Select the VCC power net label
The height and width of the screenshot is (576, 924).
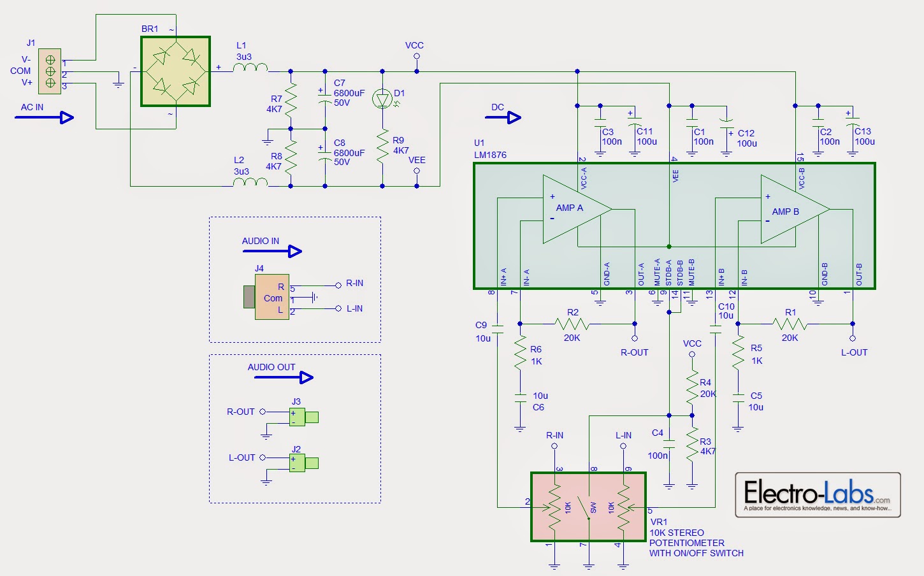[414, 45]
